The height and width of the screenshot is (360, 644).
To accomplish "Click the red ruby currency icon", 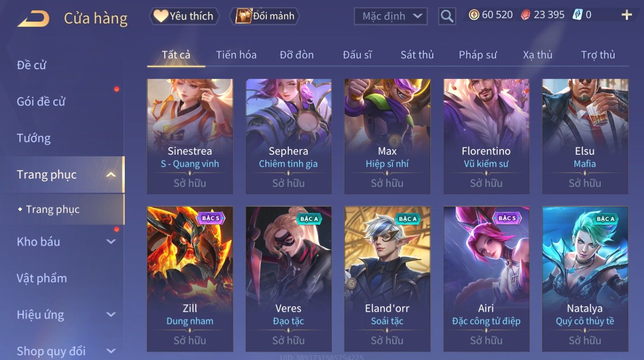I will 526,15.
